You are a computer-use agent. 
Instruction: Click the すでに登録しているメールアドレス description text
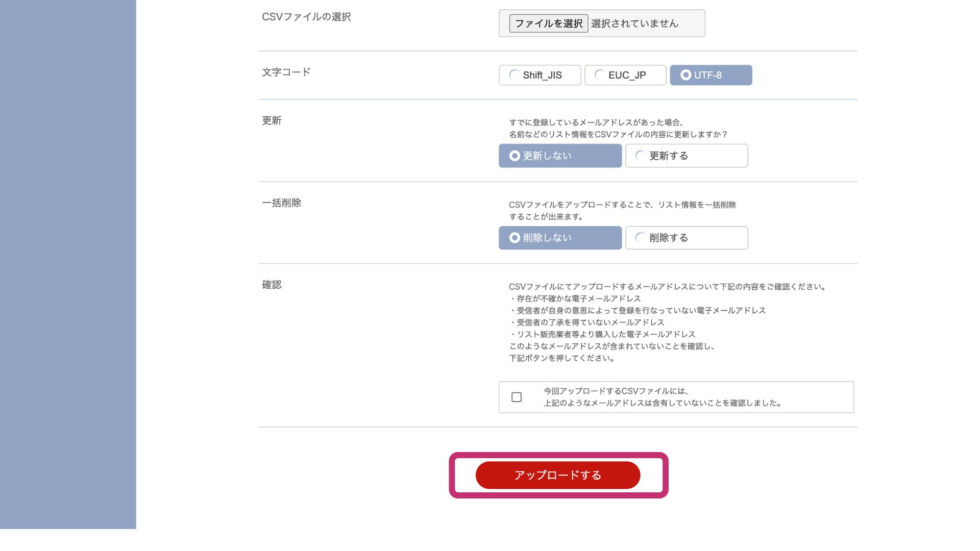(618, 128)
